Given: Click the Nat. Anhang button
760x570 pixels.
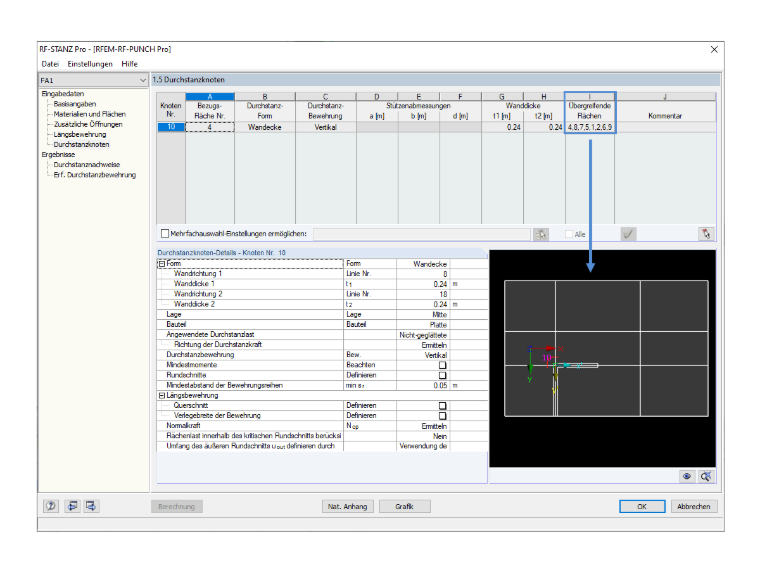Looking at the screenshot, I should click(348, 507).
